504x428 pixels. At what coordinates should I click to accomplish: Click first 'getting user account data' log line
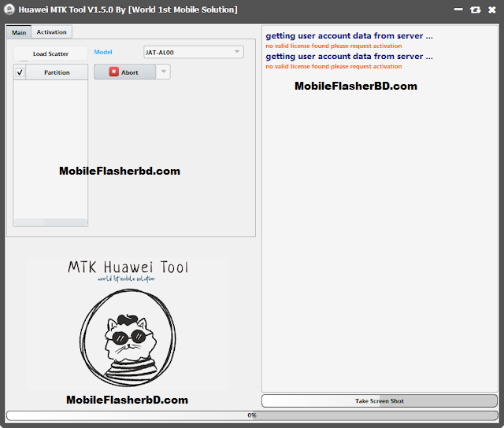coord(349,35)
